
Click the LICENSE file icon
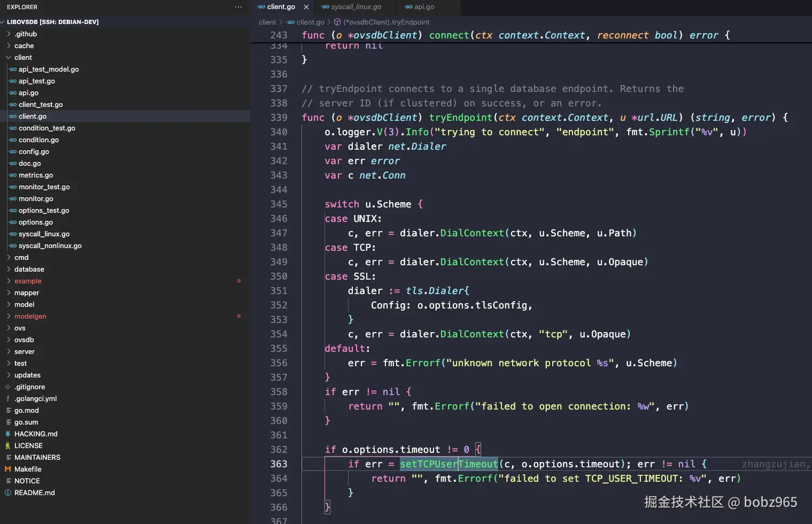pyautogui.click(x=8, y=445)
